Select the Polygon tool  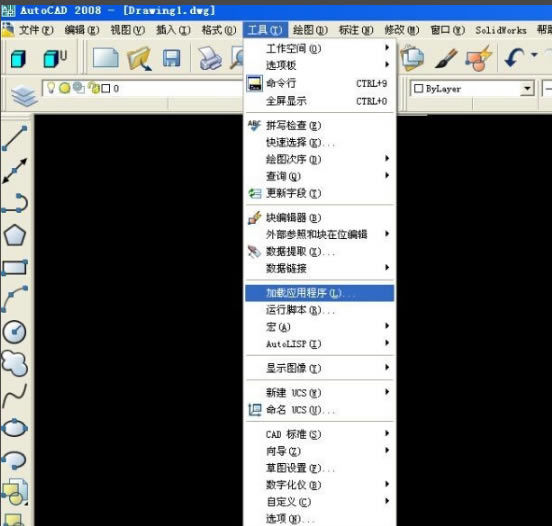point(14,235)
